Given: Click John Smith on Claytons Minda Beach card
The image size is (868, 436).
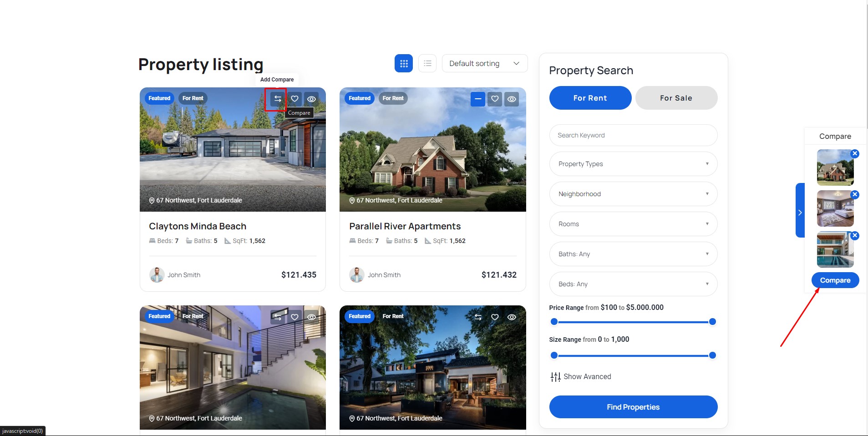Looking at the screenshot, I should coord(184,275).
